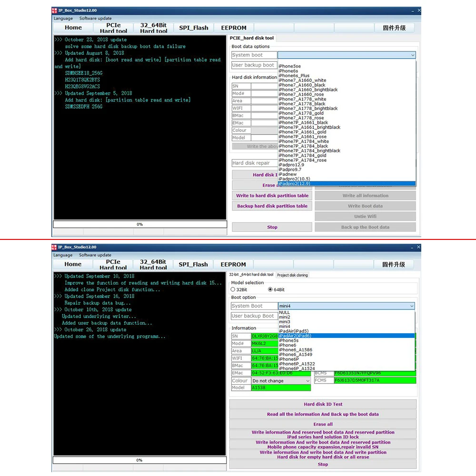Click 'Repair backup data bug...' log line
Screen dimensions: 476x476
click(98, 303)
